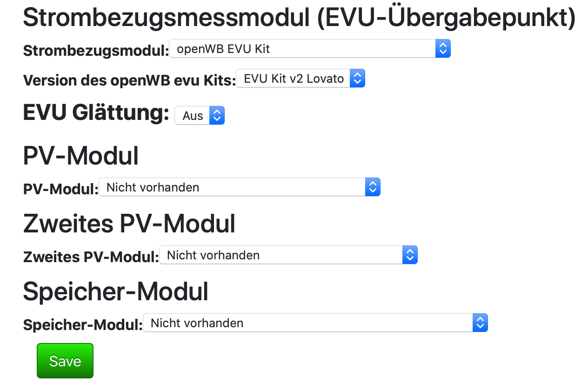Open the Strombezugsmodul dropdown showing openWB EVU Kit

tap(302, 49)
